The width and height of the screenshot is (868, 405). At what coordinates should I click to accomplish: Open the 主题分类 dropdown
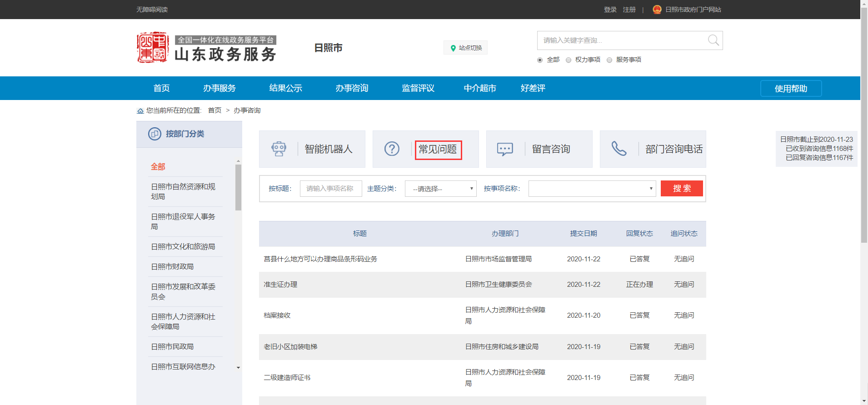[x=440, y=189]
